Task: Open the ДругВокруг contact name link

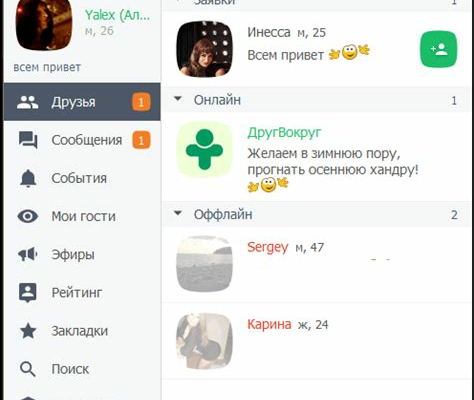Action: 284,133
